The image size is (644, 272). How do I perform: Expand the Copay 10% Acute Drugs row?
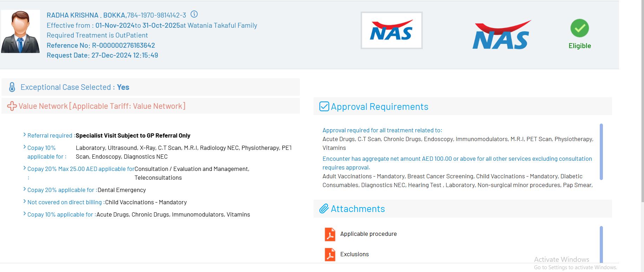[x=25, y=214]
